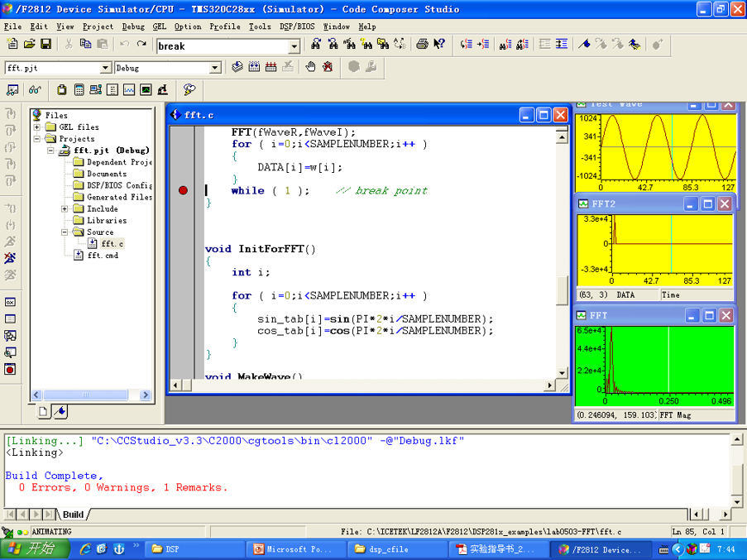
Task: Click the Rebuild All icon
Action: pyautogui.click(x=271, y=67)
